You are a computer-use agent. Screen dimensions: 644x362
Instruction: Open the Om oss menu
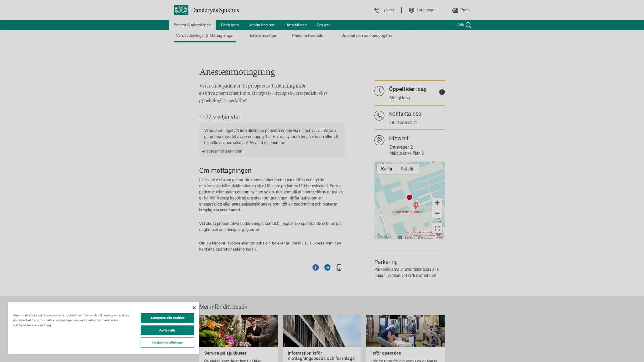coord(324,25)
